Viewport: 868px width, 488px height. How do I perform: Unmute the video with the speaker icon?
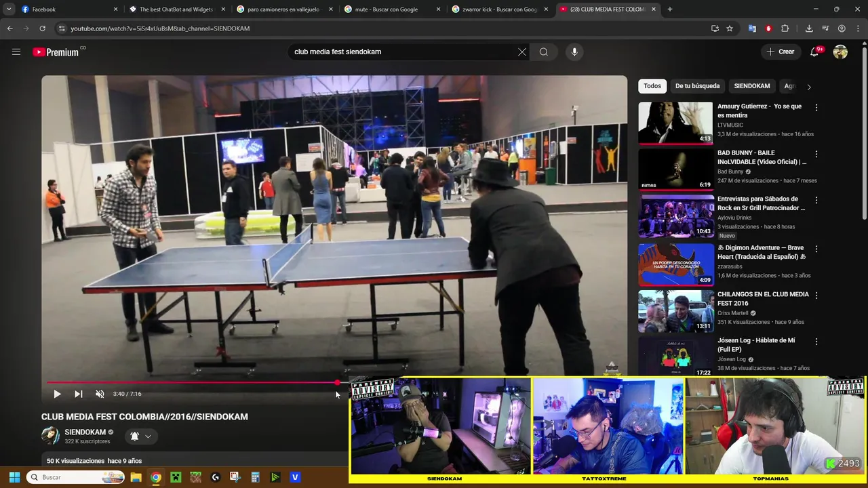[x=100, y=394]
